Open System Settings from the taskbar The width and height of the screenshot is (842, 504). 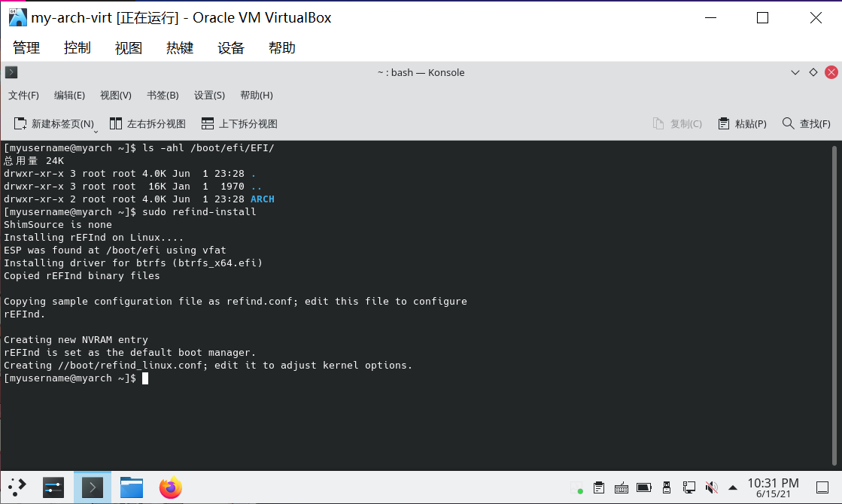(53, 487)
